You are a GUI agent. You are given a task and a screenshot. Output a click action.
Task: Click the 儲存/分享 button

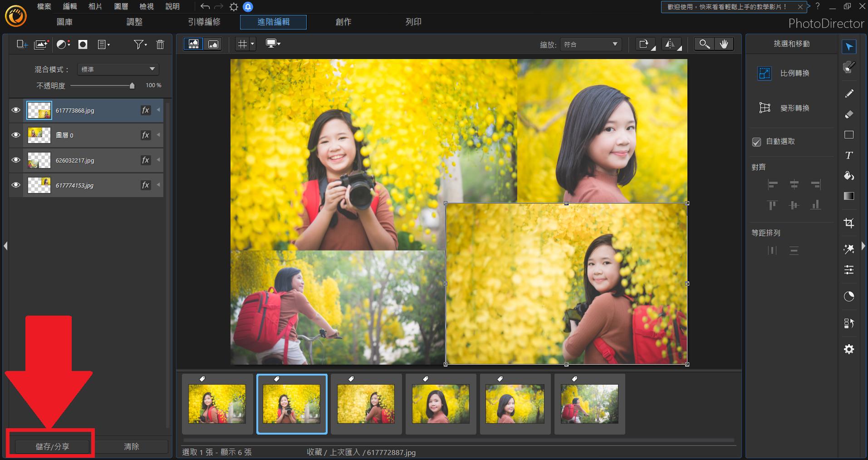pos(53,446)
